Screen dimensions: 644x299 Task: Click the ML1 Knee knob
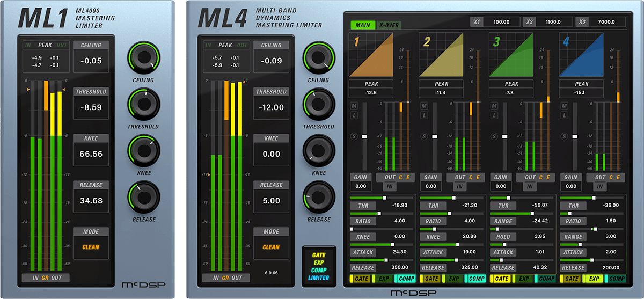tap(143, 151)
